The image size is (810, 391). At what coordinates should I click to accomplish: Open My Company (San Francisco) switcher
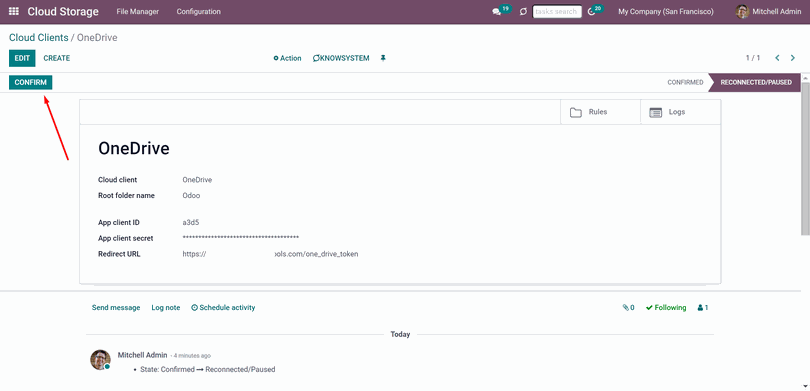[x=666, y=11]
